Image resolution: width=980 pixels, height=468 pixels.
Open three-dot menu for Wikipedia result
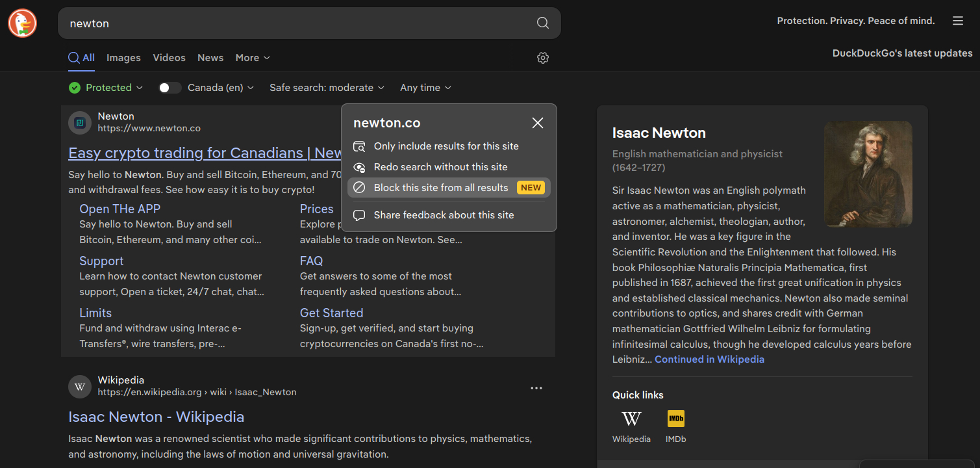tap(536, 388)
